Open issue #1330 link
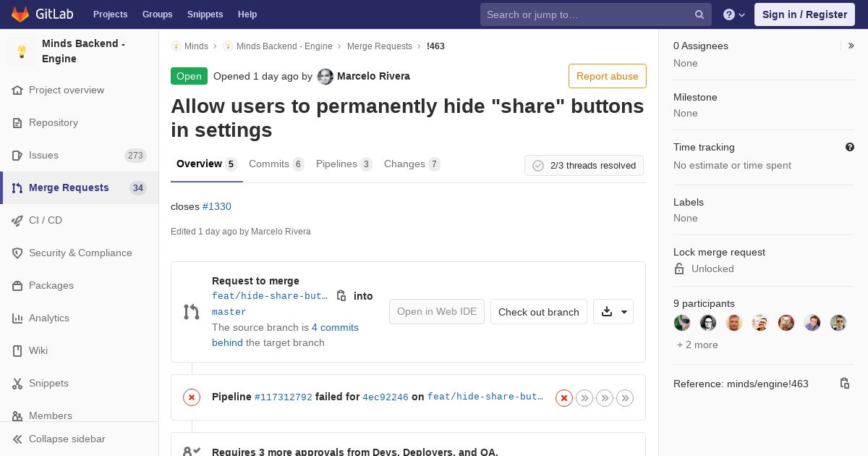 [x=217, y=206]
